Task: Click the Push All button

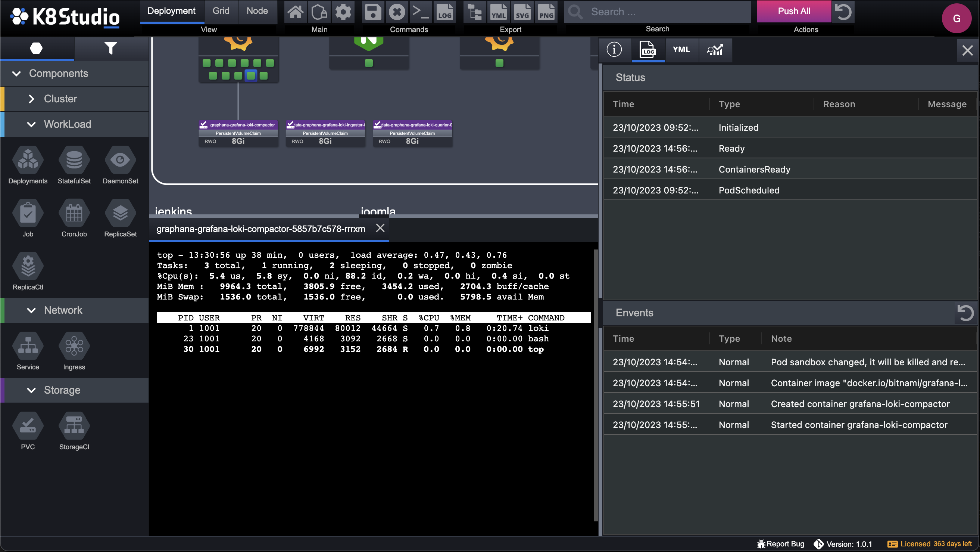Action: pyautogui.click(x=793, y=12)
